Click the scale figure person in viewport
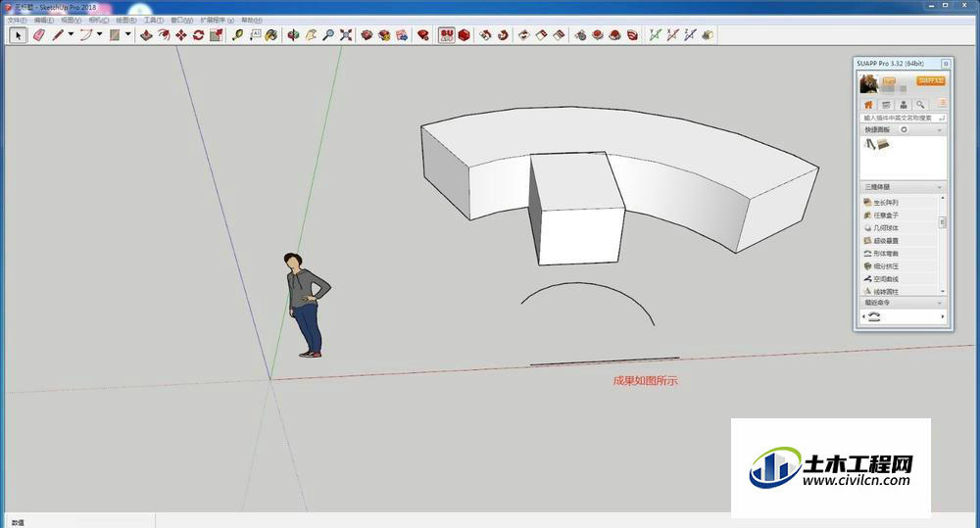Viewport: 980px width, 528px height. pyautogui.click(x=306, y=305)
